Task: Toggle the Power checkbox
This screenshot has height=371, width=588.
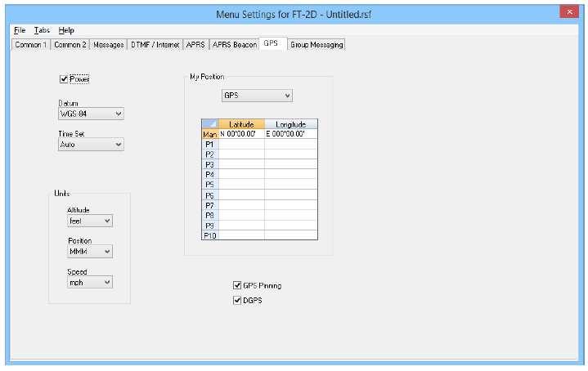Action: tap(64, 79)
